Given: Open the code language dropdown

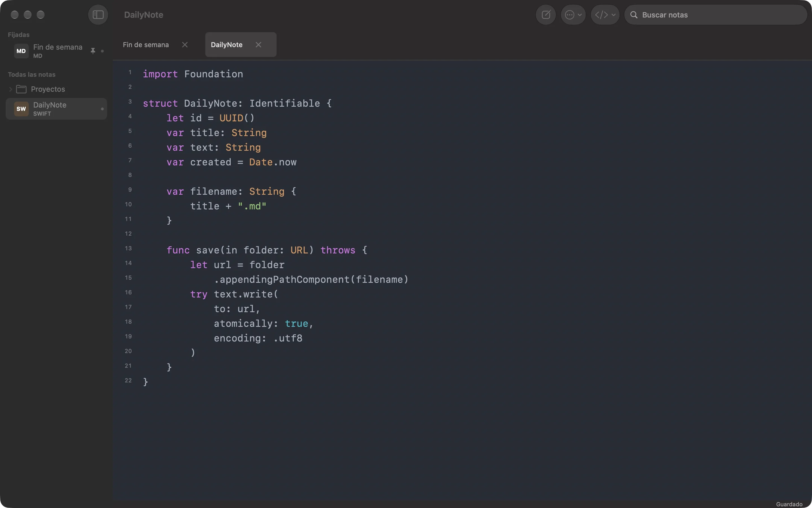Looking at the screenshot, I should click(605, 15).
